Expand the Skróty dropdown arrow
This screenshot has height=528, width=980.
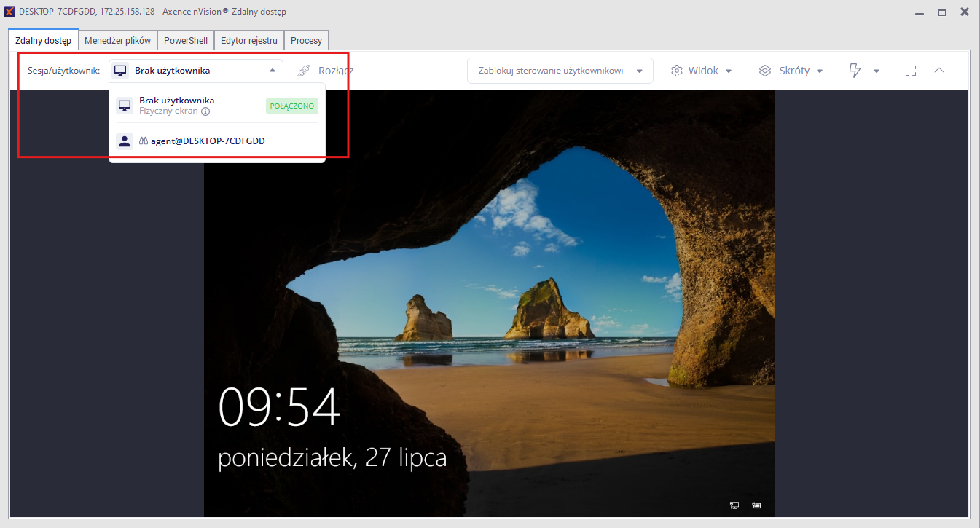(x=820, y=71)
